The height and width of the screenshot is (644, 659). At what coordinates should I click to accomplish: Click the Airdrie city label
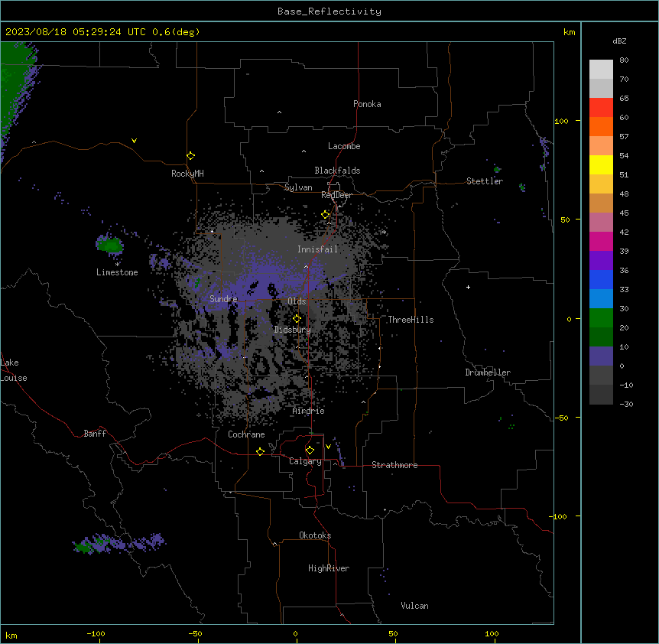pyautogui.click(x=309, y=411)
